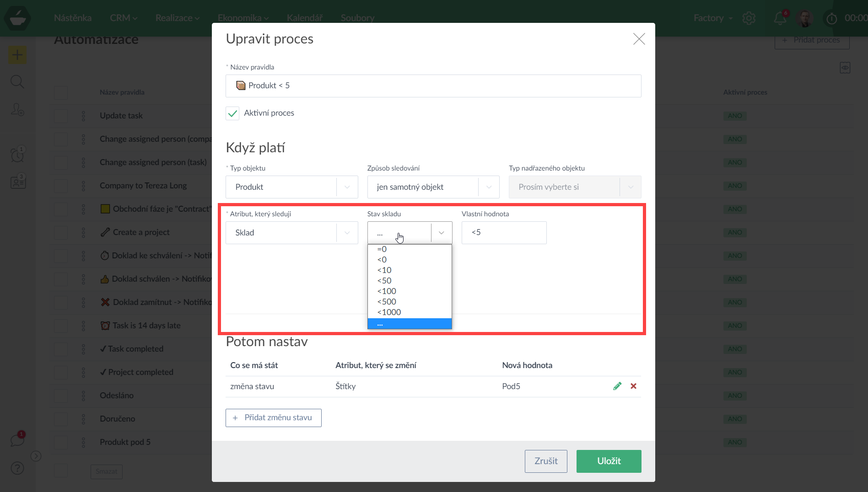Image resolution: width=868 pixels, height=492 pixels.
Task: Click the Uložit button
Action: (x=609, y=461)
